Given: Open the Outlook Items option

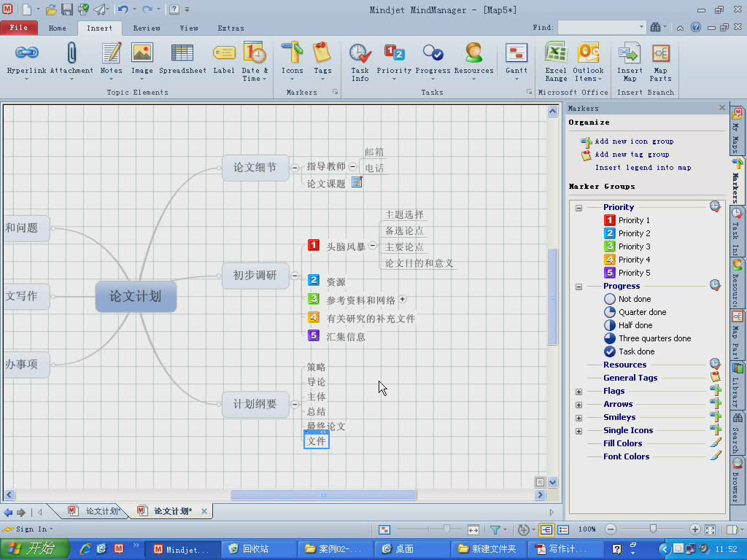Looking at the screenshot, I should (589, 62).
